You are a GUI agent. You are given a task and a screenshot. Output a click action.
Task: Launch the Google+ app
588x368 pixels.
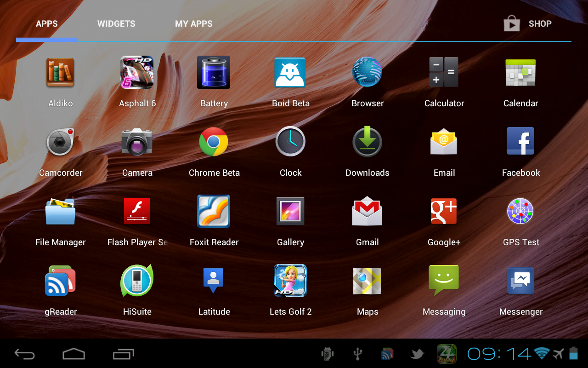coord(444,212)
